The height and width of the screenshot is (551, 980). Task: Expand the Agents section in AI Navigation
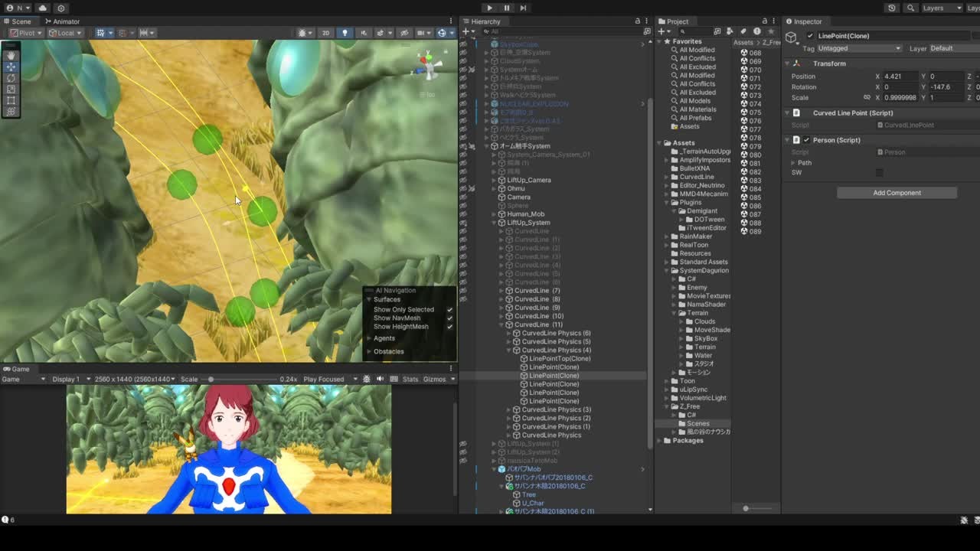[384, 338]
